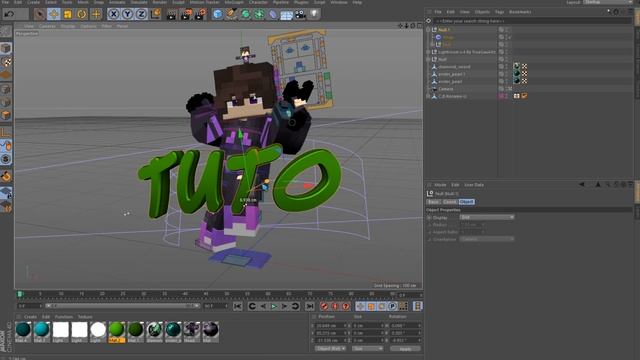Add a Cube primitive object
Screen dimensions: 640x360
(x=218, y=15)
